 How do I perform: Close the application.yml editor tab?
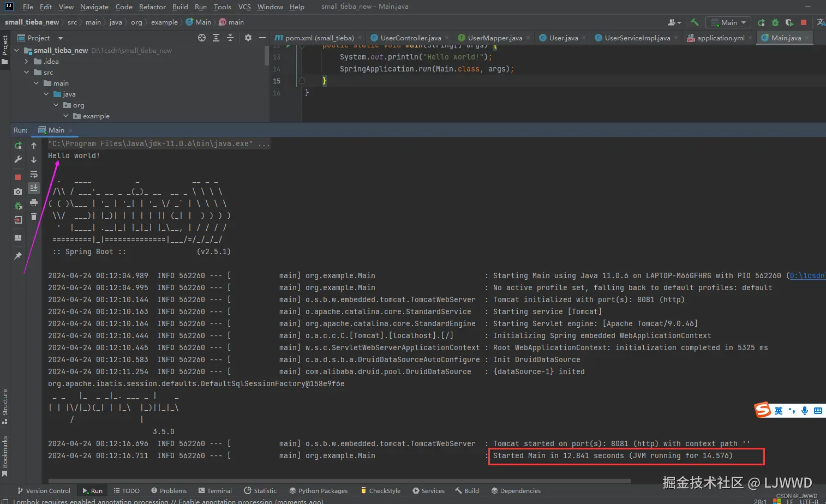point(750,38)
